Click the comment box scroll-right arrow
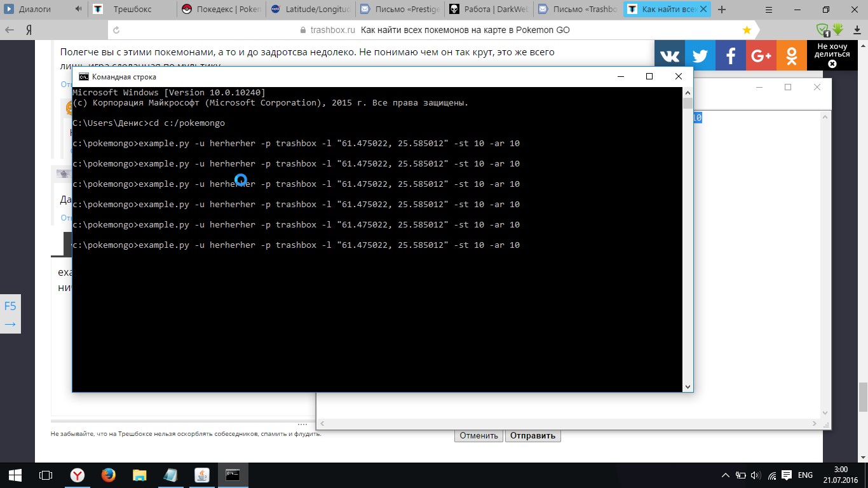The image size is (868, 488). [x=815, y=423]
